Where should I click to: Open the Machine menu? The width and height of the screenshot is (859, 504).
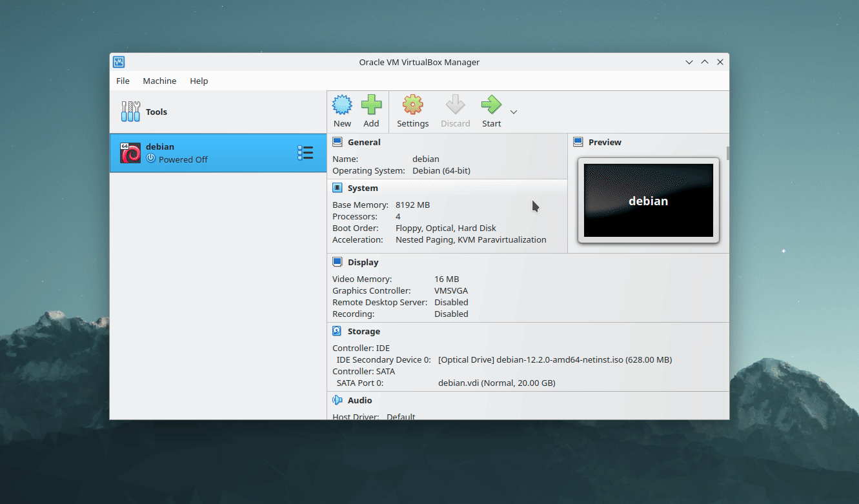click(x=159, y=81)
